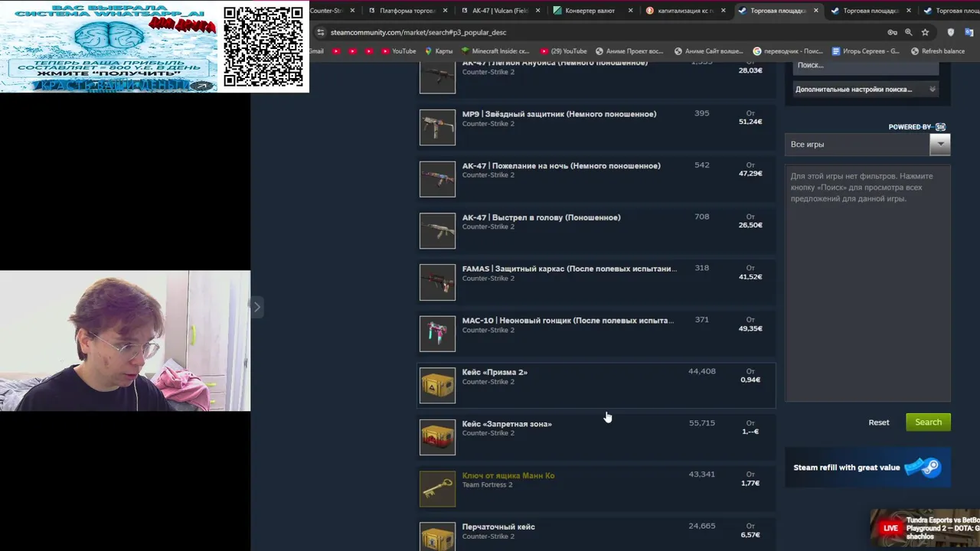
Task: Close the AK-47 | Vulcan tab
Action: point(537,11)
